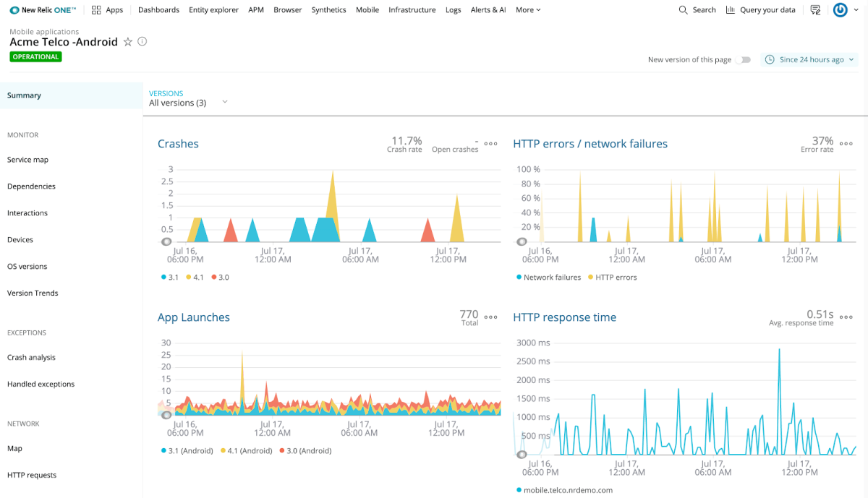
Task: Toggle New version of this page
Action: [743, 60]
